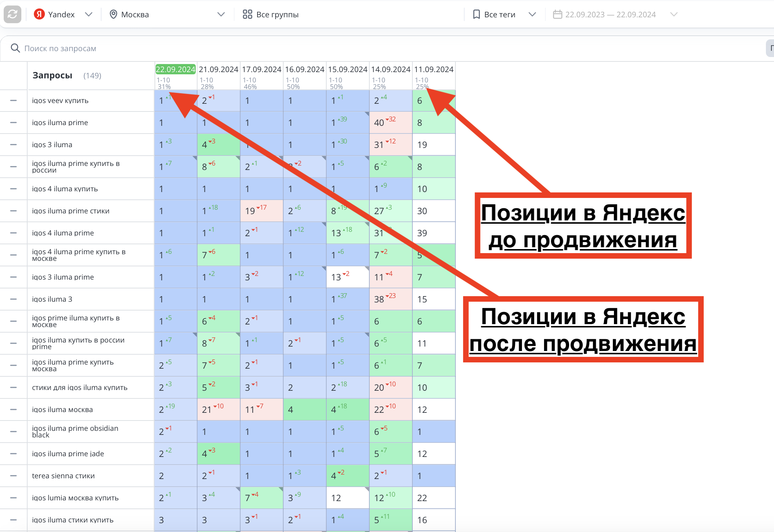Click position 15 for iqos iluma 3 on 11.09
The image size is (774, 532).
434,299
